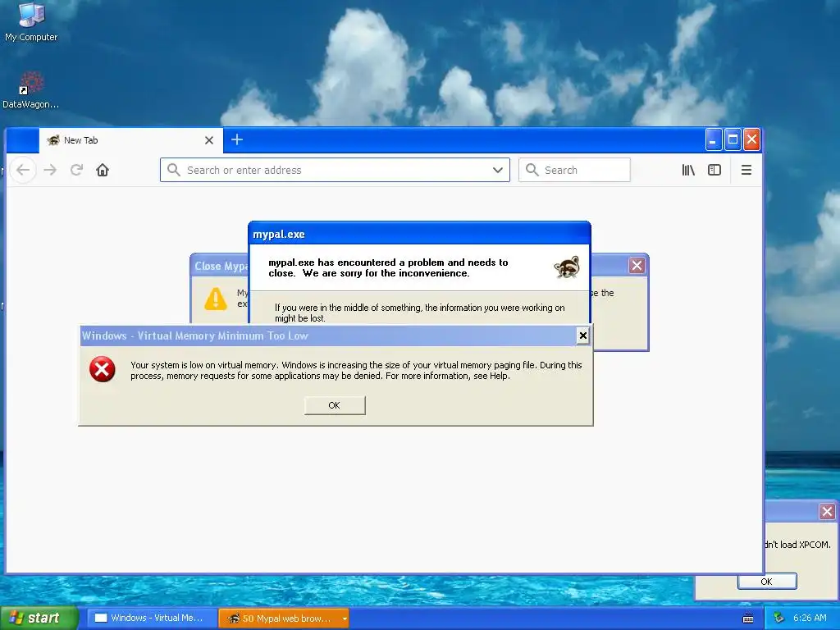Open the DataWagon desktop shortcut
Viewport: 840px width, 630px height.
31,90
